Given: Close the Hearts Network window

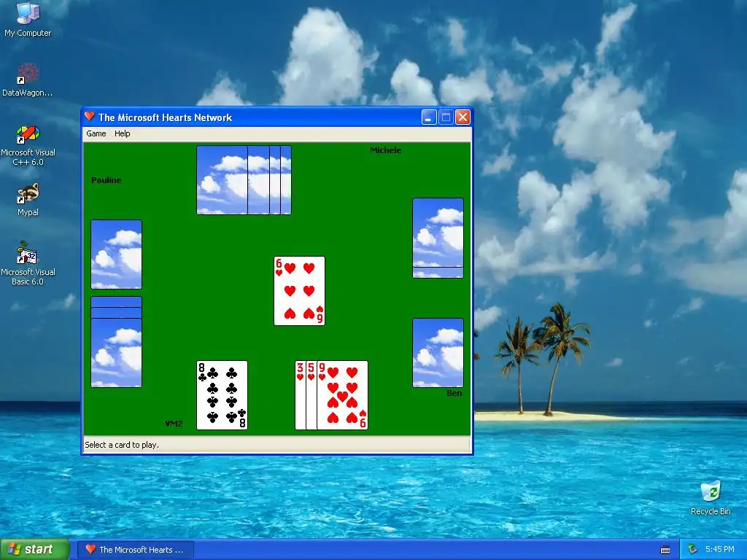Looking at the screenshot, I should pos(462,117).
